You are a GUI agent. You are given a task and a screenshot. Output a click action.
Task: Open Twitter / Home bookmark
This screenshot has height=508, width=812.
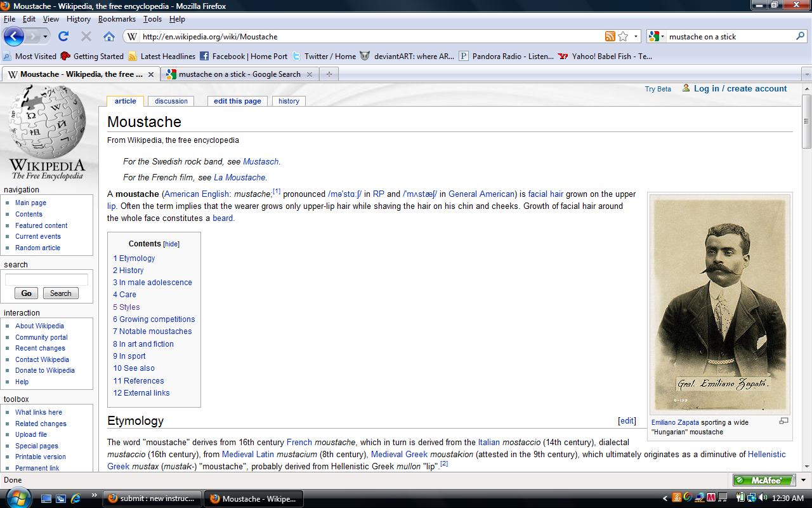pos(324,56)
